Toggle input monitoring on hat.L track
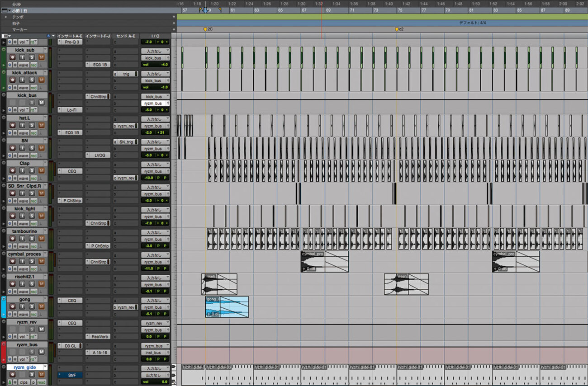This screenshot has height=386, width=588. (x=22, y=126)
